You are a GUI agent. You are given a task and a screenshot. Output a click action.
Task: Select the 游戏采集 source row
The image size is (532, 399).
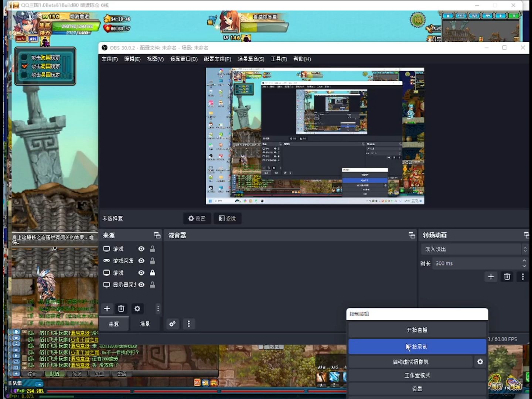[x=131, y=261]
